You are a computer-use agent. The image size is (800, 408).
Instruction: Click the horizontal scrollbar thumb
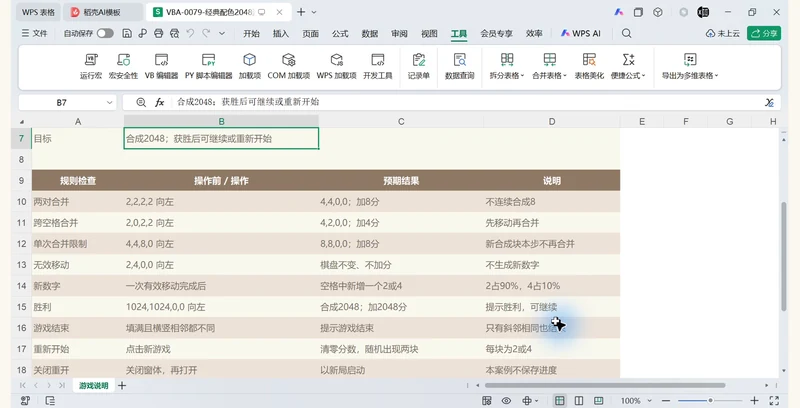(605, 386)
